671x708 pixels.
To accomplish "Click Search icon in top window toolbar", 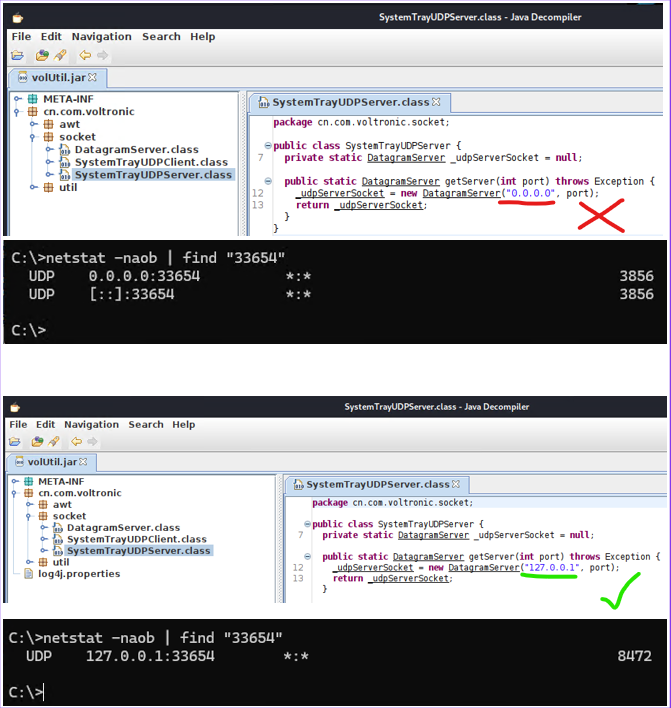I will tap(60, 55).
